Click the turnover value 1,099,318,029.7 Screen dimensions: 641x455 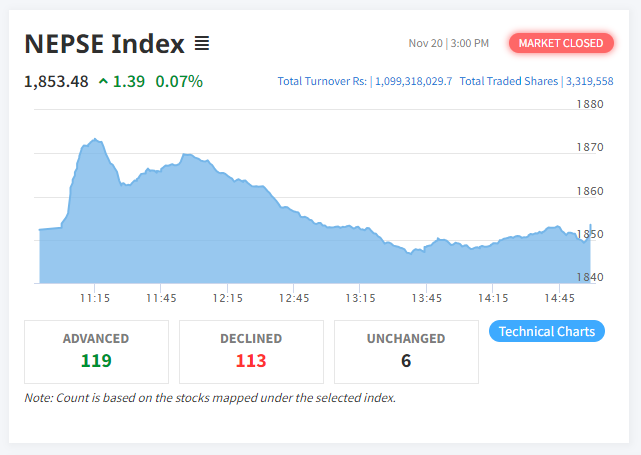tap(414, 81)
